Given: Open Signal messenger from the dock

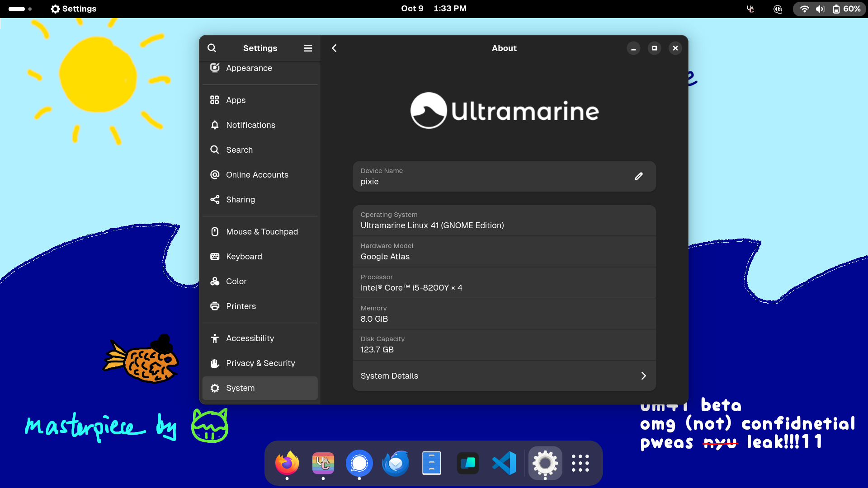Looking at the screenshot, I should 359,463.
